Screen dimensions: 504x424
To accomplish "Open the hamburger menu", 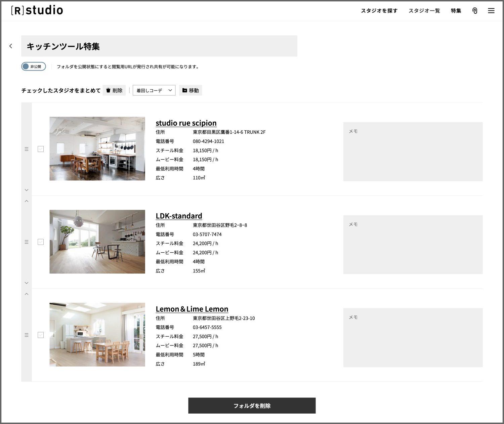I will (491, 11).
